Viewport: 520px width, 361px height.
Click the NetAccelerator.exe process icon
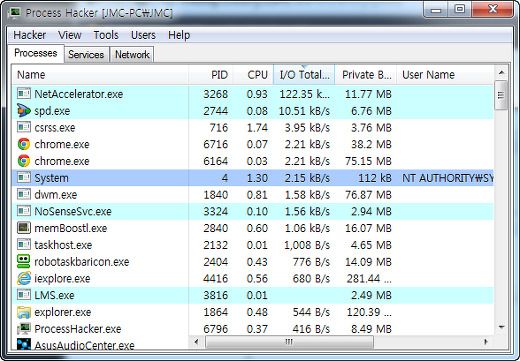point(24,94)
